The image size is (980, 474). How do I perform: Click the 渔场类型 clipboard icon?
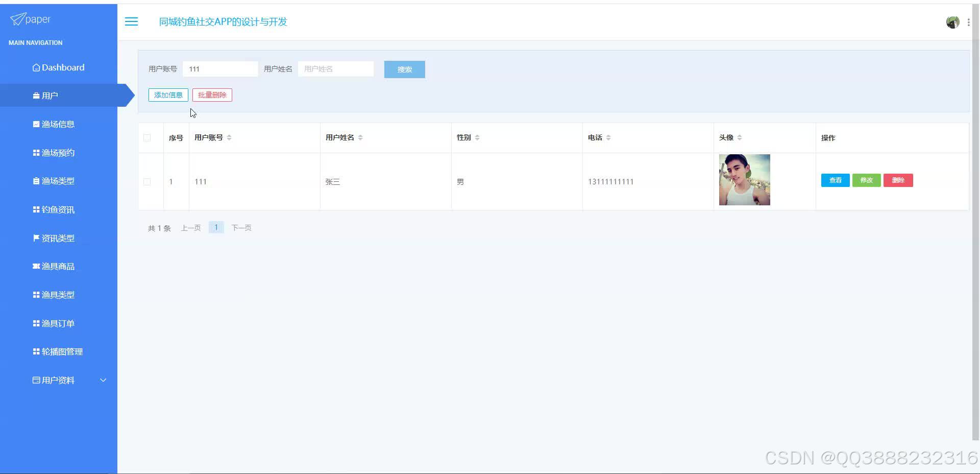click(36, 181)
